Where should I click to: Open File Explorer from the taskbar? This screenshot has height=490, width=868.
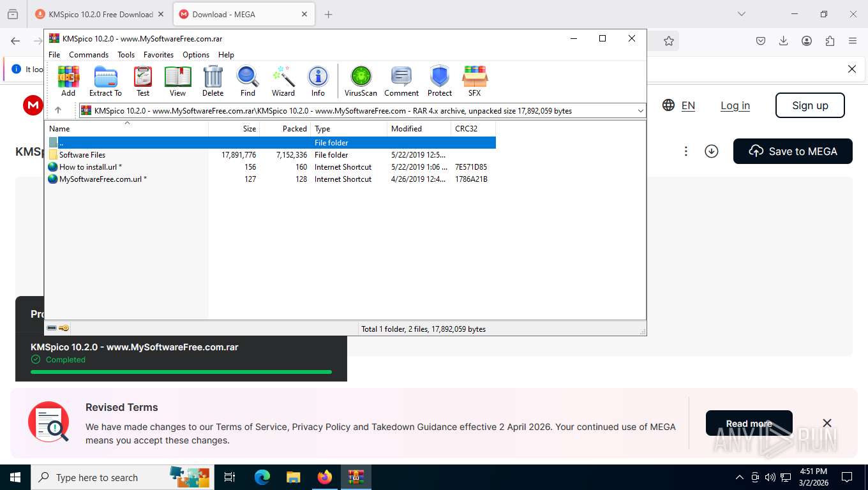(293, 477)
